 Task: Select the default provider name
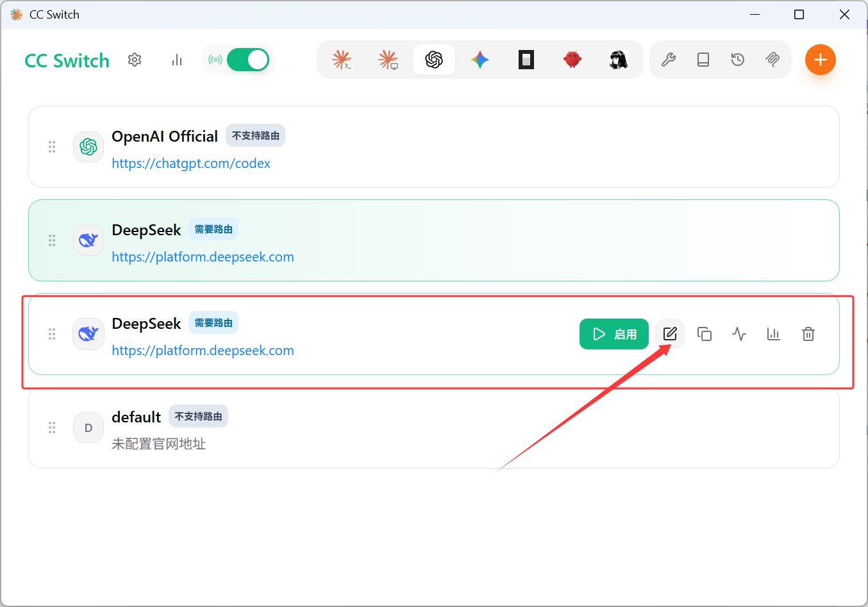coord(136,417)
